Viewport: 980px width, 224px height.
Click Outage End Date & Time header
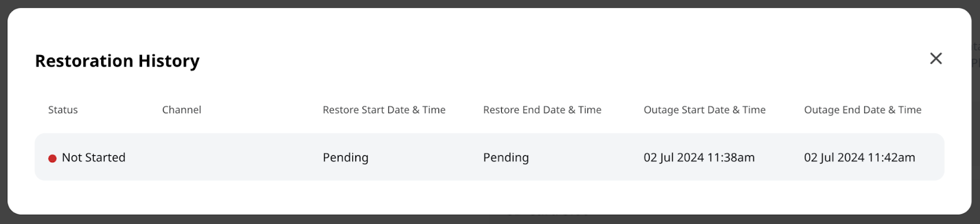[x=862, y=110]
